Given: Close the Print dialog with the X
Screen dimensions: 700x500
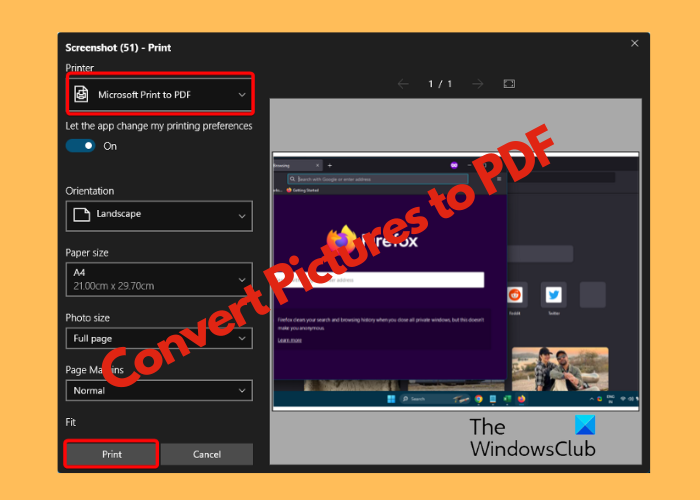Looking at the screenshot, I should [x=634, y=43].
